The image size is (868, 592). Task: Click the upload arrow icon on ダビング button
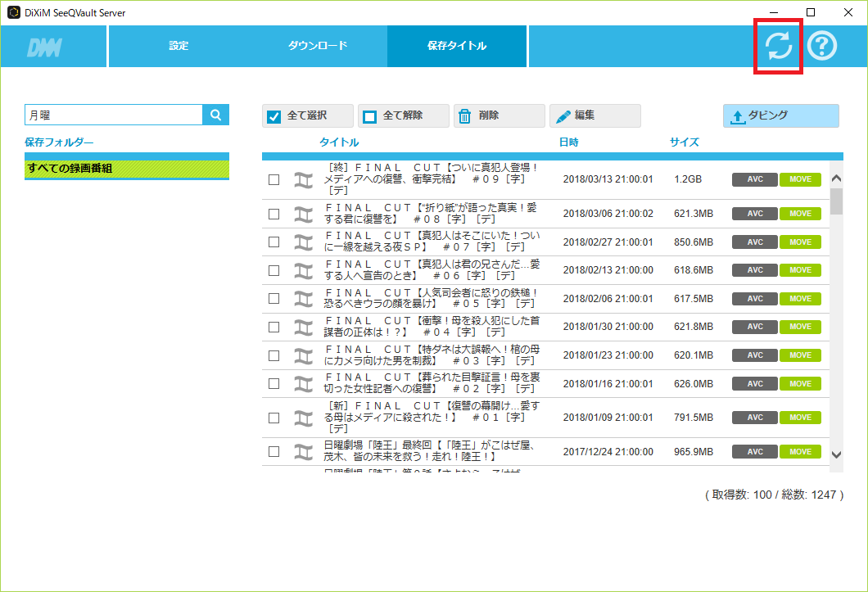pyautogui.click(x=736, y=115)
